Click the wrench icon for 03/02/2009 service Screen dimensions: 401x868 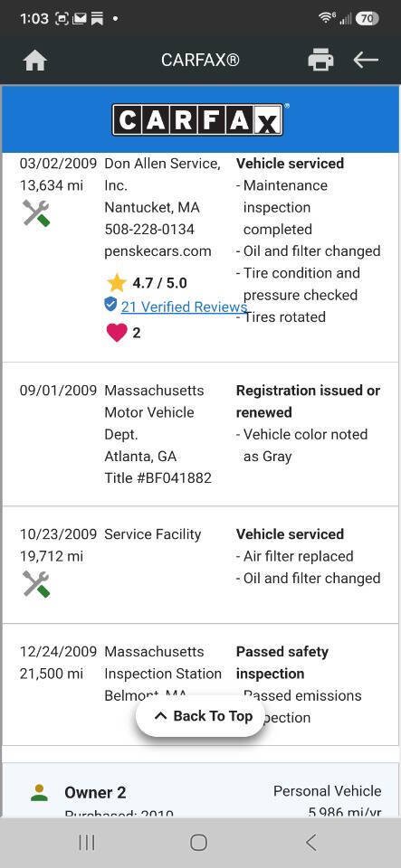click(36, 213)
